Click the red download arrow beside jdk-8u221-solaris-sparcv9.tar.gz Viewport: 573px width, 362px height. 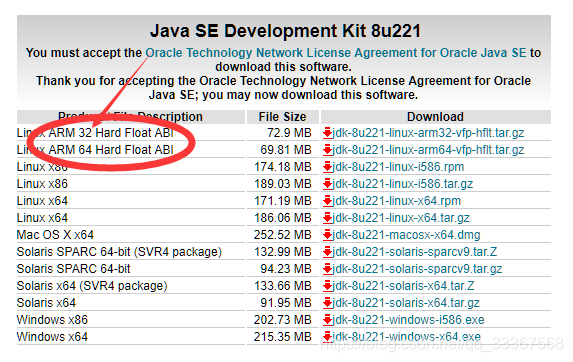tap(327, 269)
